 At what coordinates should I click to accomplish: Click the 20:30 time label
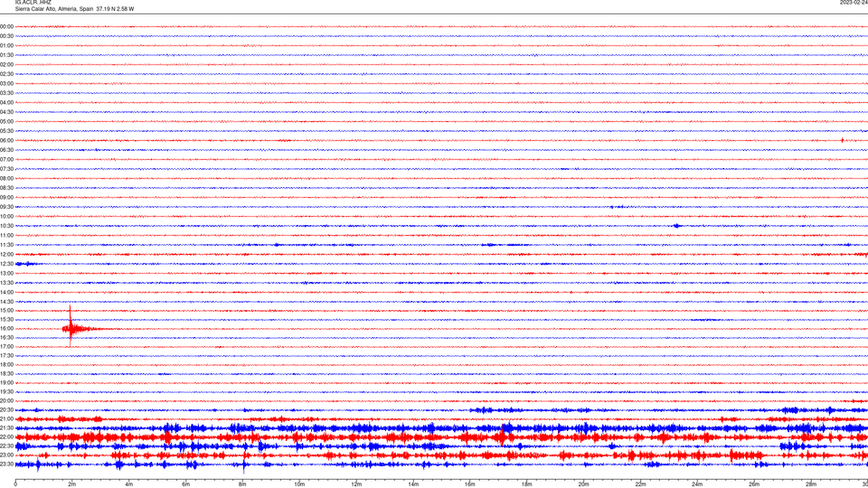[x=6, y=410]
